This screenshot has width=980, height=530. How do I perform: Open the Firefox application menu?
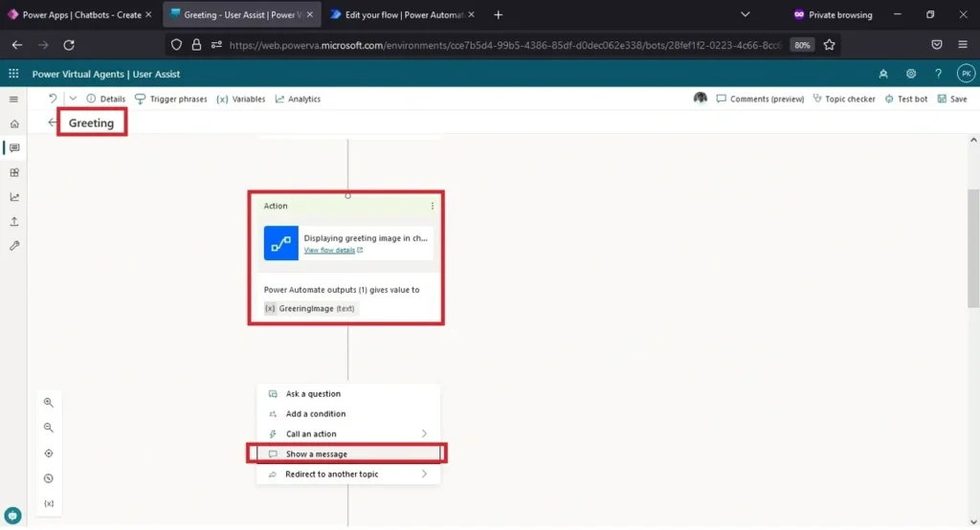[x=963, y=45]
